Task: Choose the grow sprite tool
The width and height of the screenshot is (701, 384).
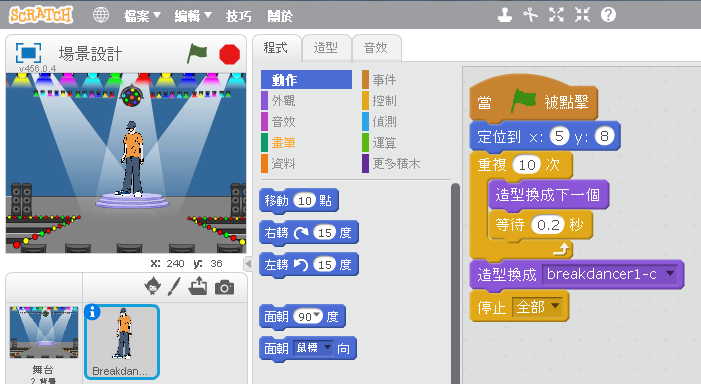Action: tap(557, 15)
